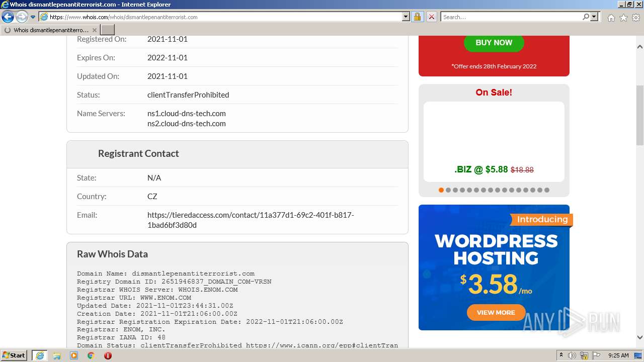
Task: Click the security lock icon
Action: click(417, 17)
